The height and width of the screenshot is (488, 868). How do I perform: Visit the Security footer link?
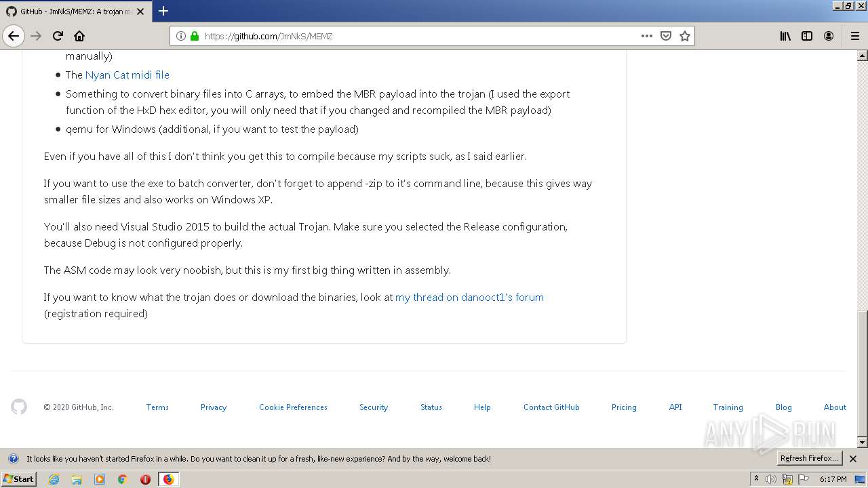coord(374,407)
